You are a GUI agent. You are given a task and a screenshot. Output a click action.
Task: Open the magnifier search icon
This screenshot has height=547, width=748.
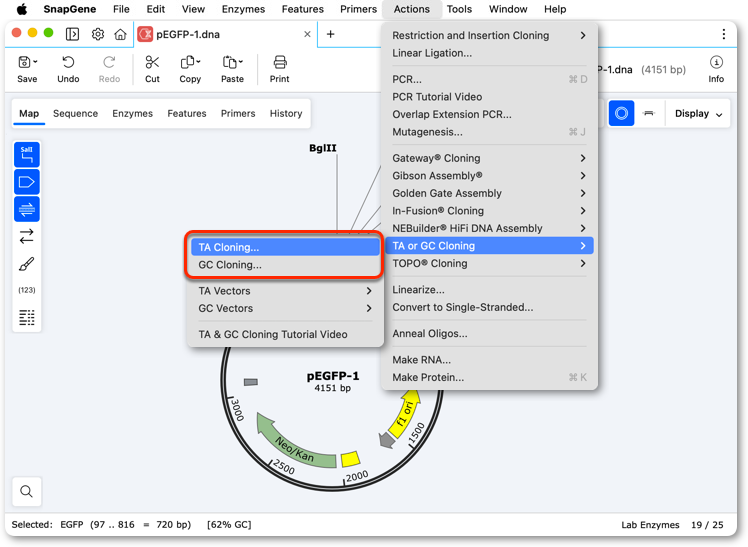[27, 491]
